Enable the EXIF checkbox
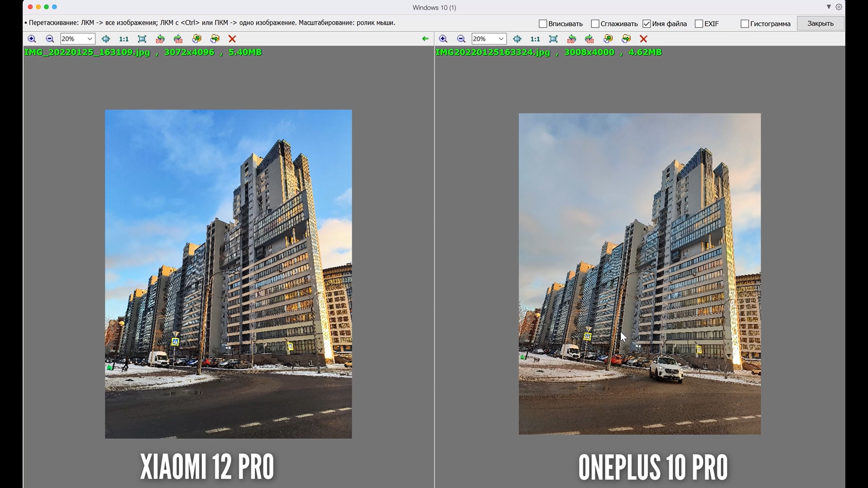The width and height of the screenshot is (868, 488). [699, 24]
